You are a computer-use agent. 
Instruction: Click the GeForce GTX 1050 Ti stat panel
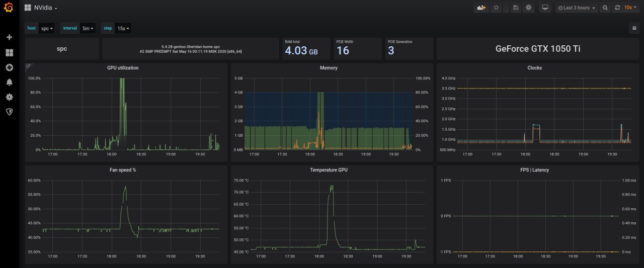pos(538,49)
